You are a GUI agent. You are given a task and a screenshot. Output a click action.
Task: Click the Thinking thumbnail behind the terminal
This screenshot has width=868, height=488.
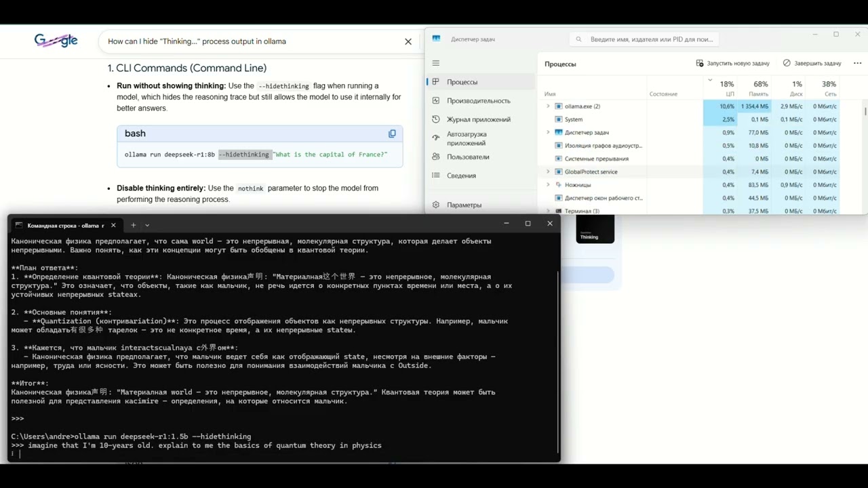595,229
